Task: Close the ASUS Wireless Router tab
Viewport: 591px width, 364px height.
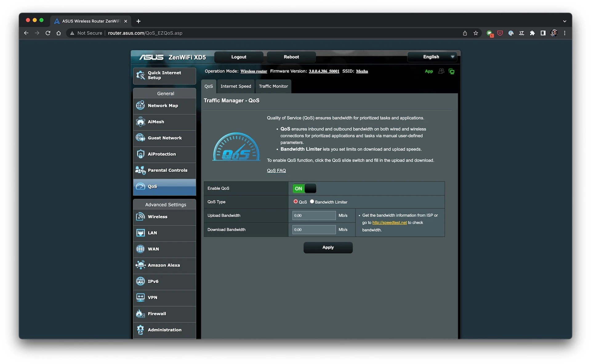Action: click(x=126, y=21)
